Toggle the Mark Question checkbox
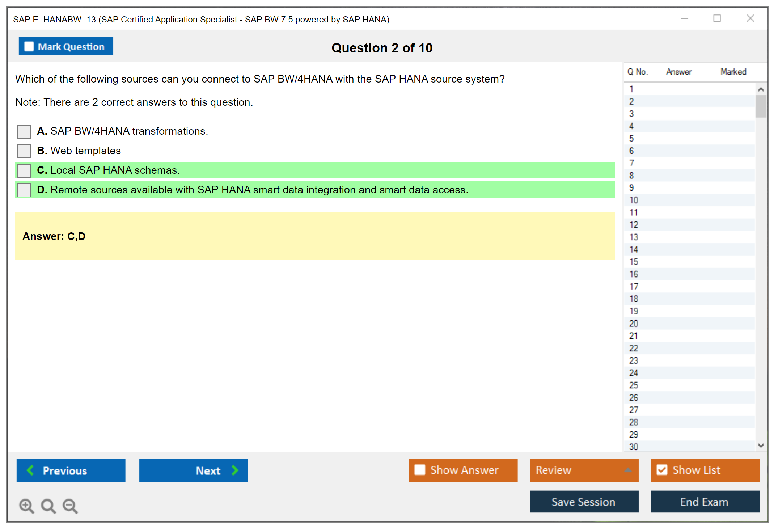Viewport: 778px width, 532px height. [29, 46]
